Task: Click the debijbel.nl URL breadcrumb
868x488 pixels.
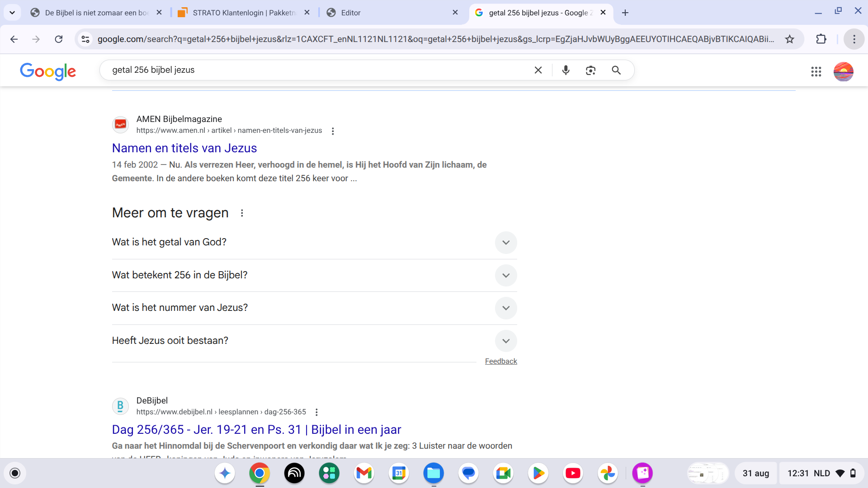Action: point(221,412)
